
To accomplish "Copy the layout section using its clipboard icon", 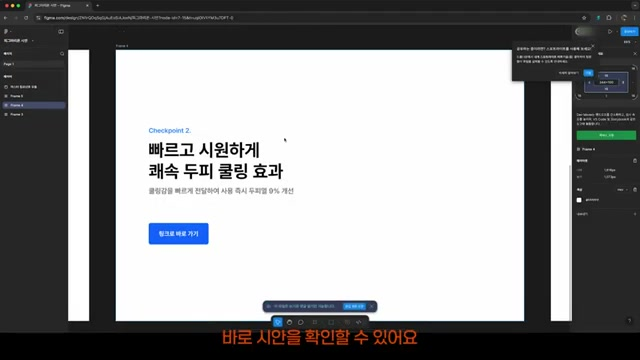I will pyautogui.click(x=635, y=161).
